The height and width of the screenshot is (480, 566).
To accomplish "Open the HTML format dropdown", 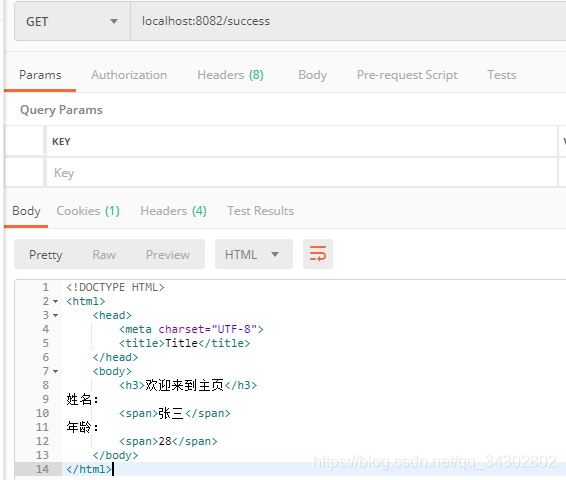I will 253,254.
